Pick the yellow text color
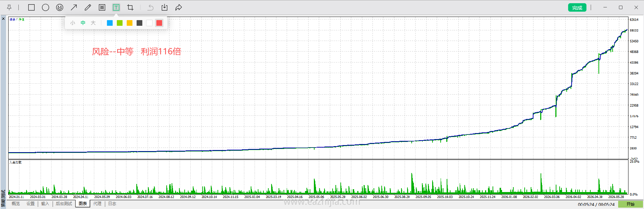This screenshot has width=644, height=209. click(130, 23)
